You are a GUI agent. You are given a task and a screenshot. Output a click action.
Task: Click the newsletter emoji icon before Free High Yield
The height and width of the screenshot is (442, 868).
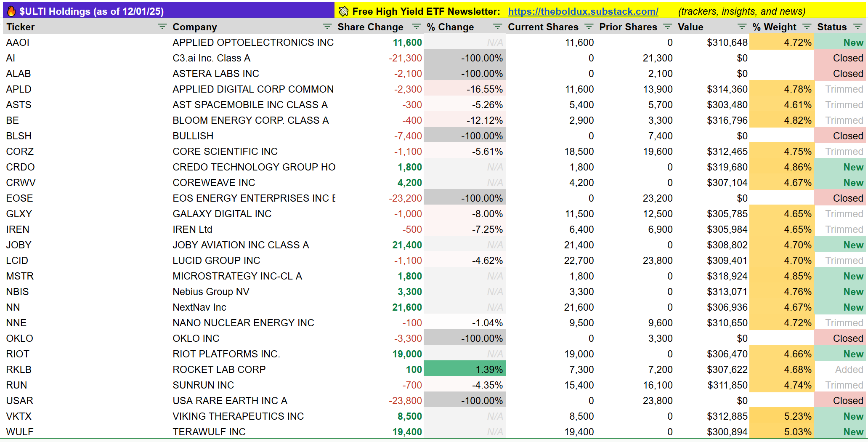pos(343,11)
